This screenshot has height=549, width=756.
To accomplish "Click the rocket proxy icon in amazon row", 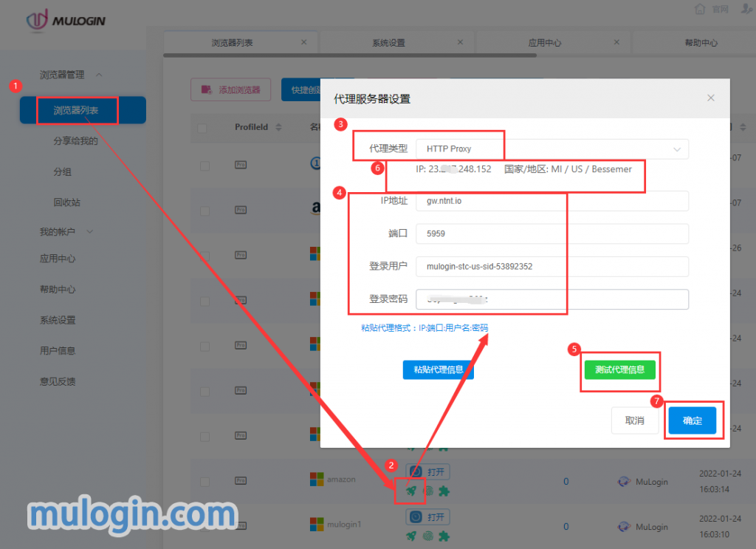I will point(411,491).
